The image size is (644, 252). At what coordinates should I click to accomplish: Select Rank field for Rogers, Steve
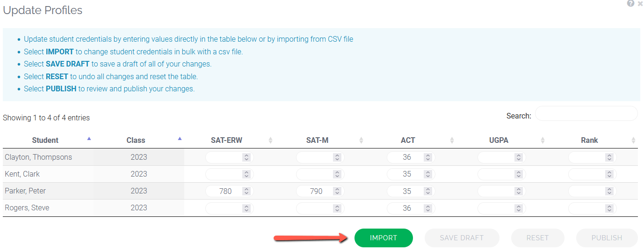coord(592,208)
